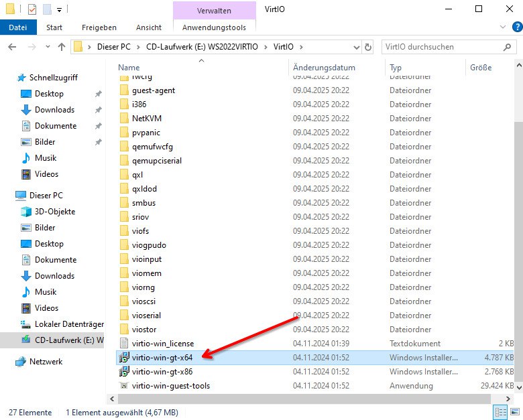
Task: Click the Schnellzugriff star icon
Action: (x=21, y=78)
